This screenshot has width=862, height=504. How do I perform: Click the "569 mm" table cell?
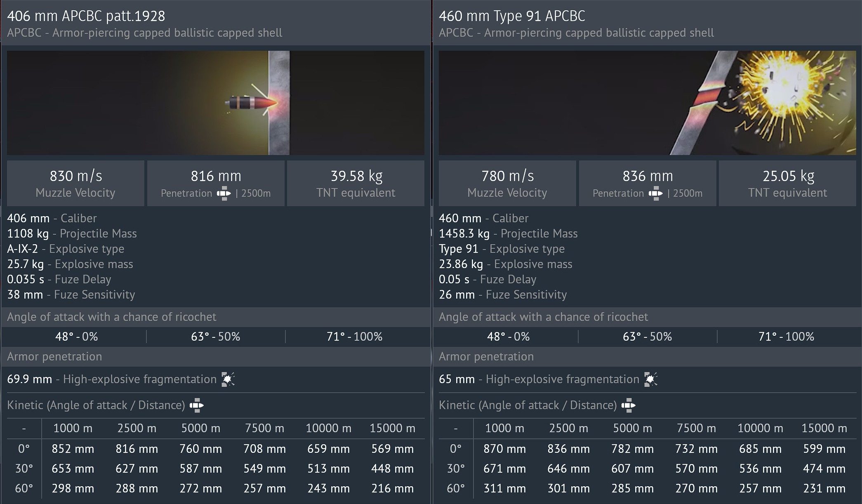393,449
